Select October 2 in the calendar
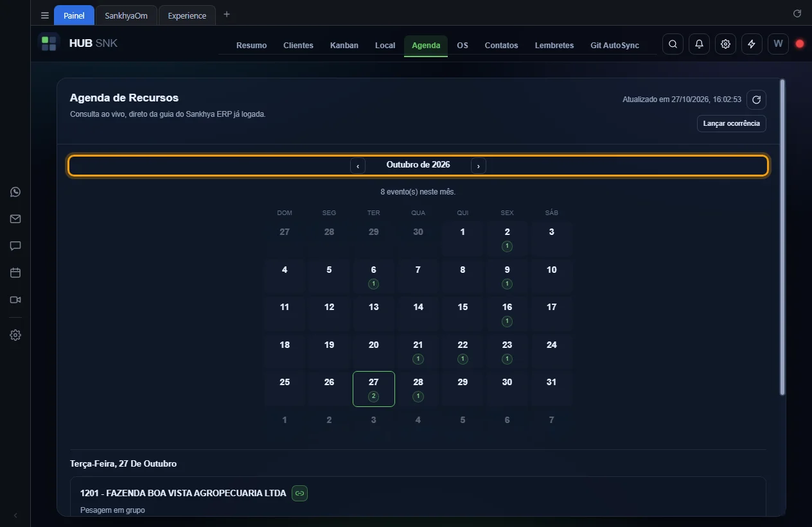 507,238
